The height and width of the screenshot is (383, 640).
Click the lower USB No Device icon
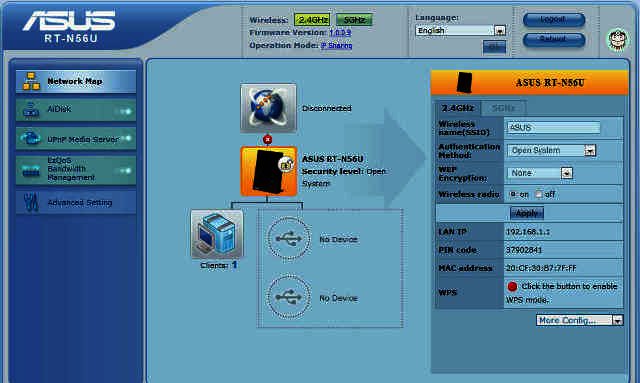289,297
